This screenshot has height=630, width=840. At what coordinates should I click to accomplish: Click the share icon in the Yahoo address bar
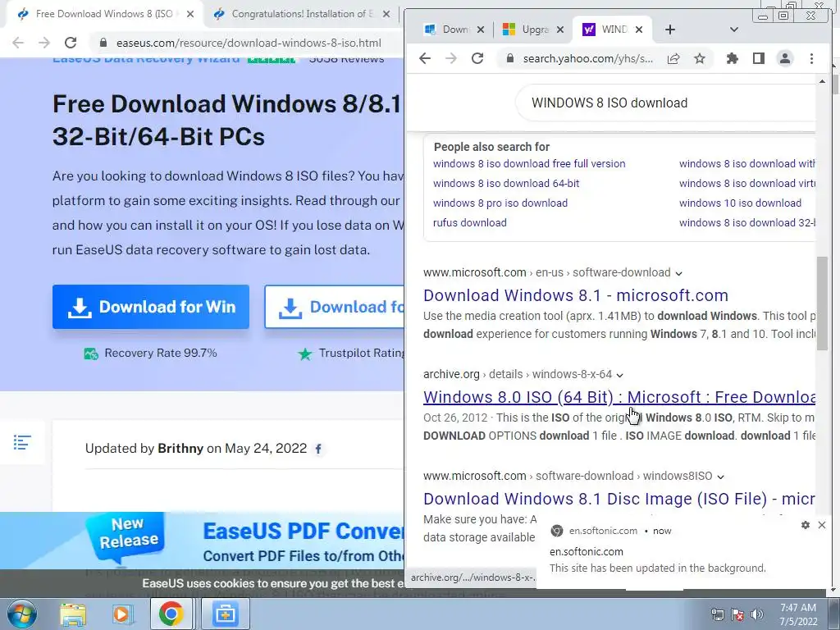(673, 59)
